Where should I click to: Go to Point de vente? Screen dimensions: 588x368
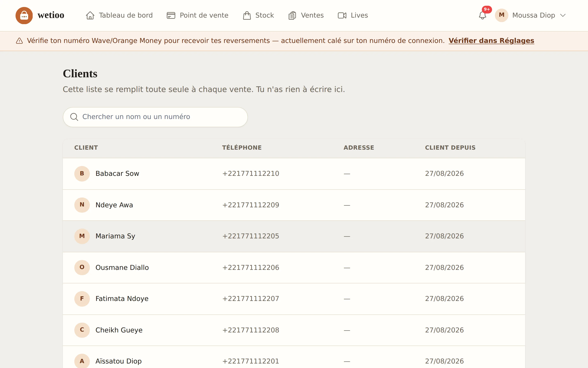coord(198,15)
